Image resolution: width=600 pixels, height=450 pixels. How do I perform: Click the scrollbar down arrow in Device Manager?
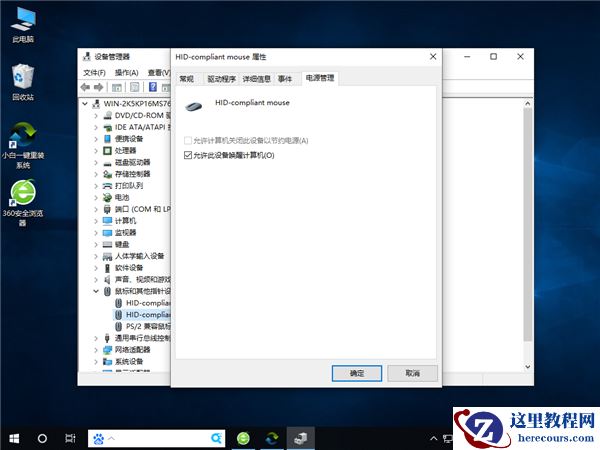(x=528, y=367)
